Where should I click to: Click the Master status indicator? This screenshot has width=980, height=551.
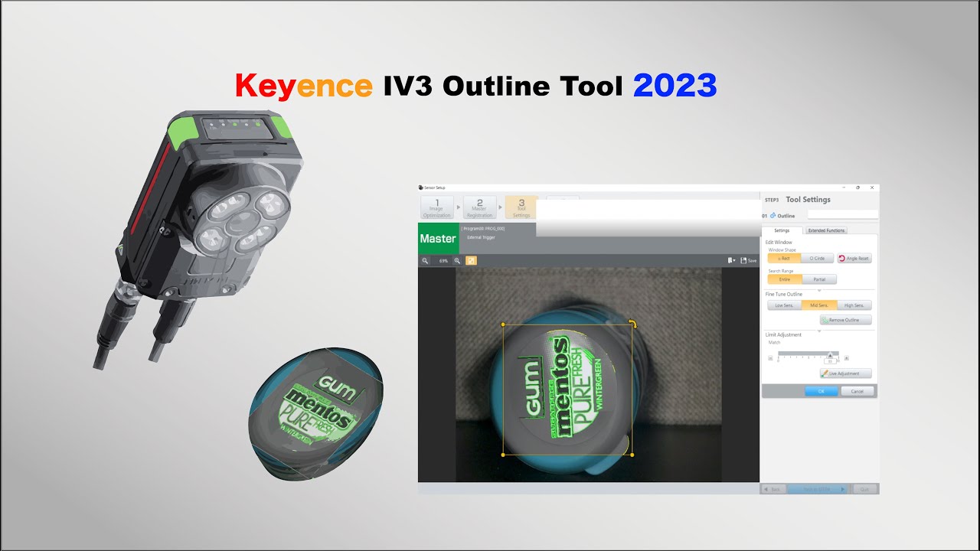[438, 238]
